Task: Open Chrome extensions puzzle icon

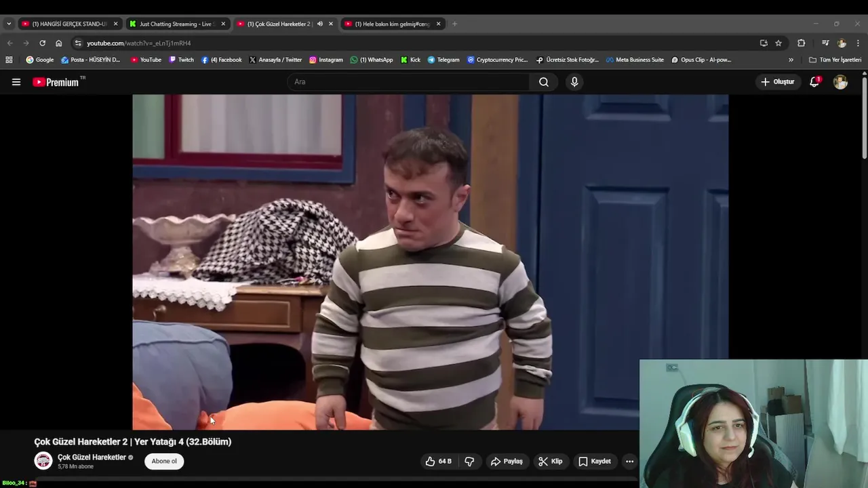Action: [x=801, y=43]
